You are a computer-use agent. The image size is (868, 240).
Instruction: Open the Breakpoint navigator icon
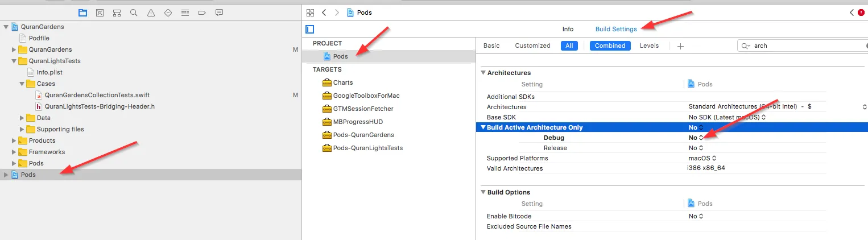pyautogui.click(x=202, y=13)
